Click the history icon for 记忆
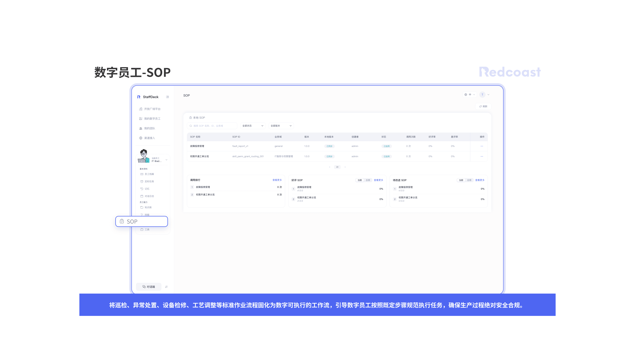This screenshot has height=364, width=635. 142,189
